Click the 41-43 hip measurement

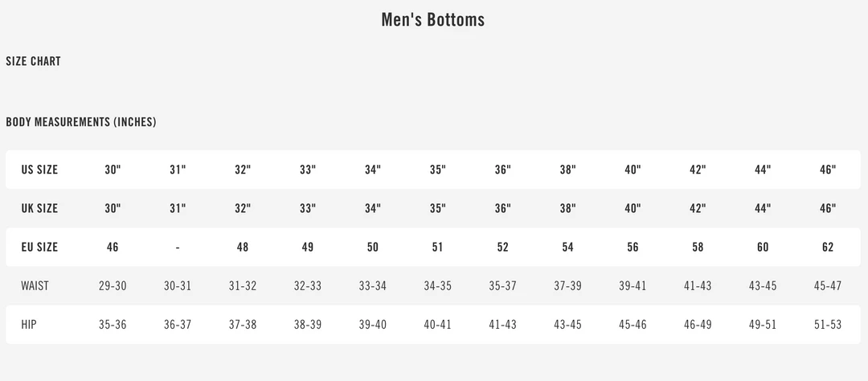(x=502, y=324)
